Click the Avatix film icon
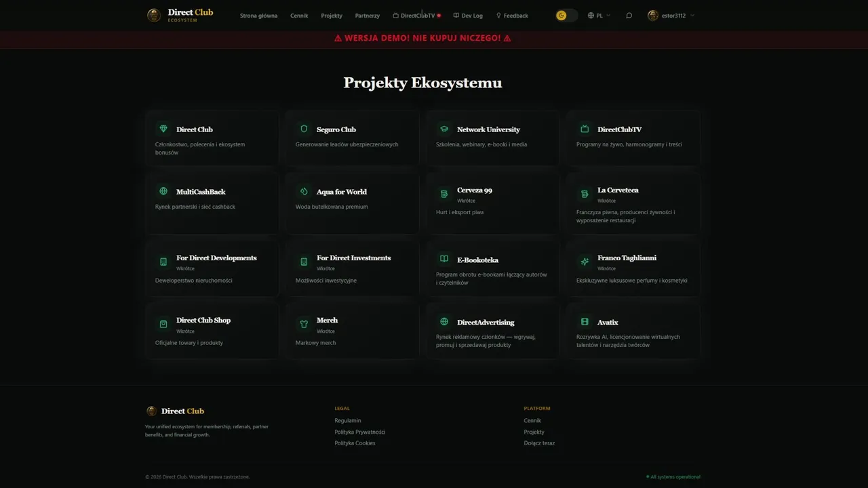Viewport: 868px width, 488px height. pos(585,322)
